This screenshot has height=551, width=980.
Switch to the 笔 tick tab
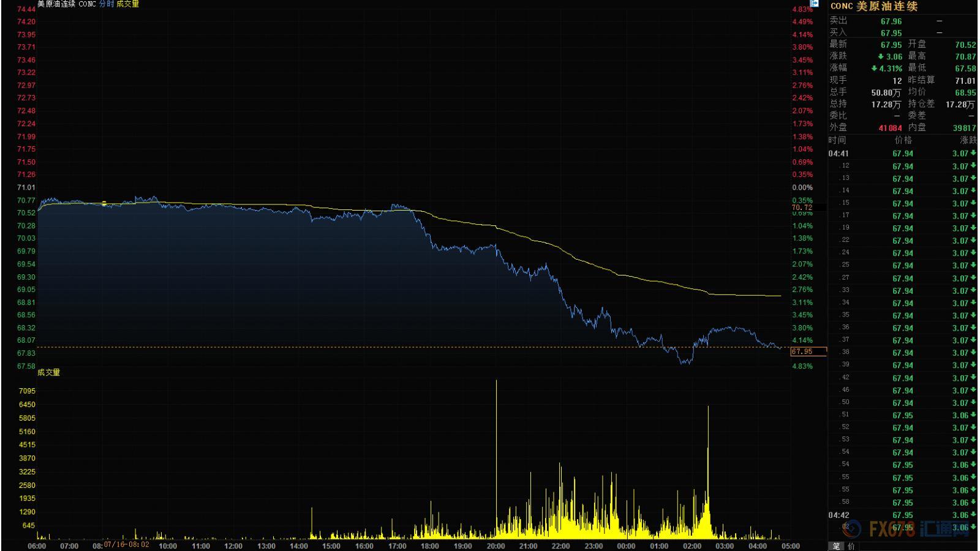(x=836, y=546)
